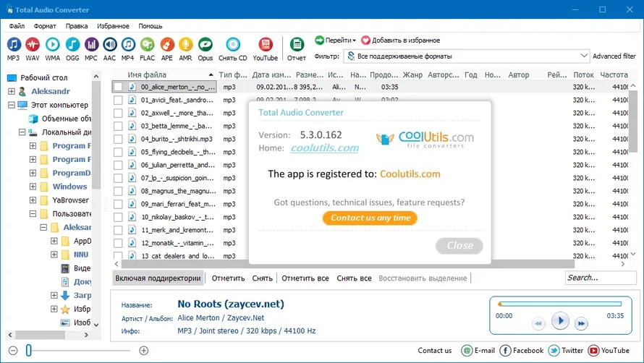Check the box for 00_alice_merton file
The image size is (644, 363).
click(x=118, y=87)
